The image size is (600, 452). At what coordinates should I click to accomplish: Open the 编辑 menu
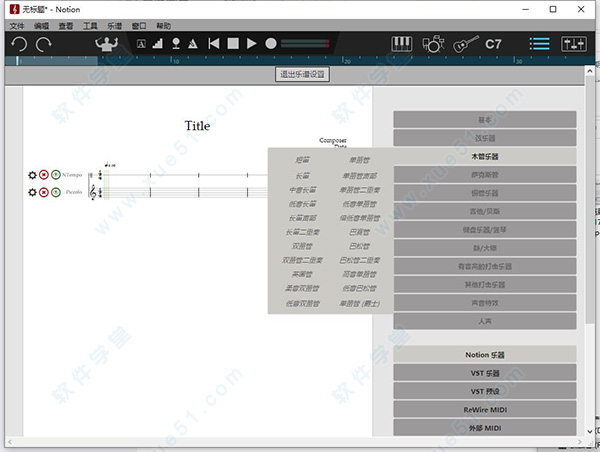click(x=41, y=26)
